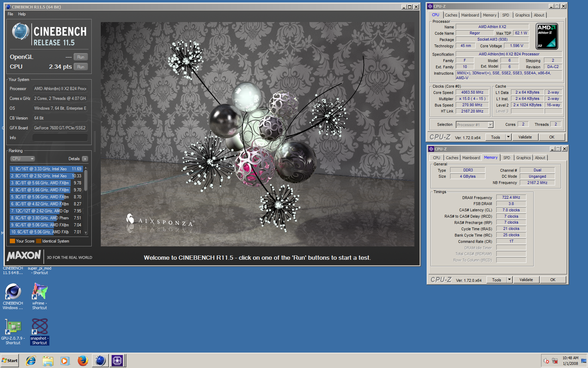Open Cinebench File menu
The image size is (588, 368).
pos(10,14)
